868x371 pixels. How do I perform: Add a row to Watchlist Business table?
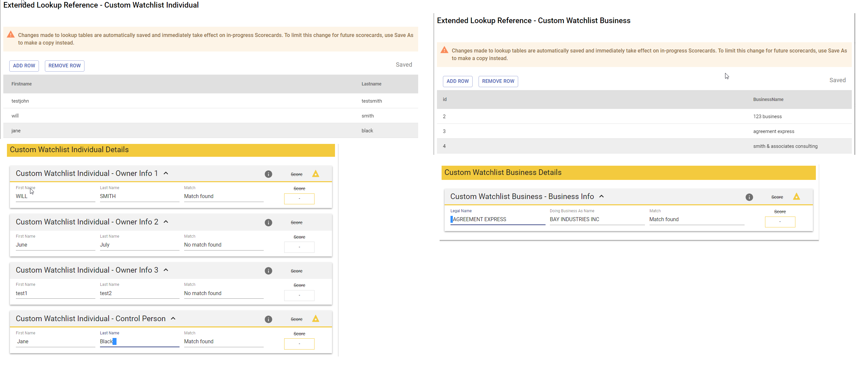[x=457, y=81]
